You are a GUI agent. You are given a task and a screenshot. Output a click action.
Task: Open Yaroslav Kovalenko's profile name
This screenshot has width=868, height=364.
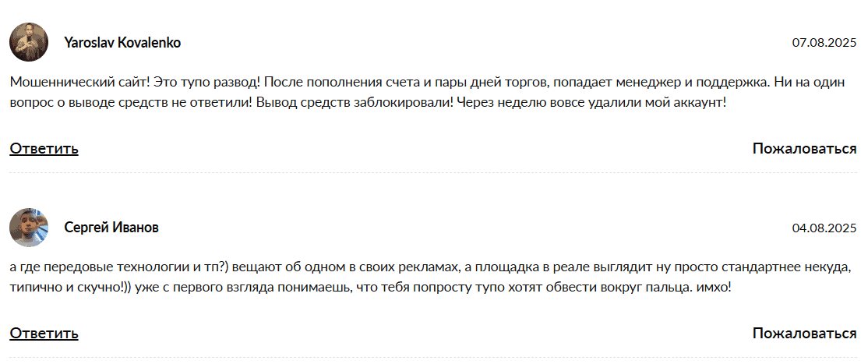tap(122, 43)
